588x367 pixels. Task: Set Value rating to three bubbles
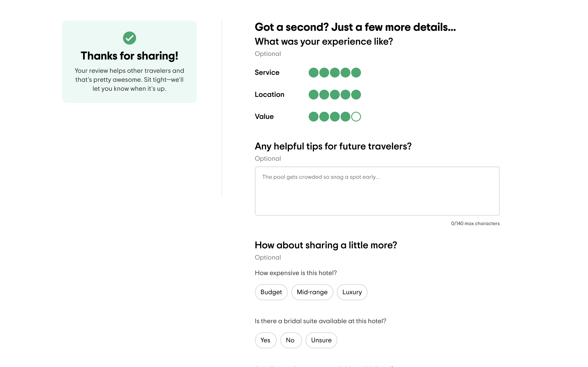pyautogui.click(x=335, y=117)
